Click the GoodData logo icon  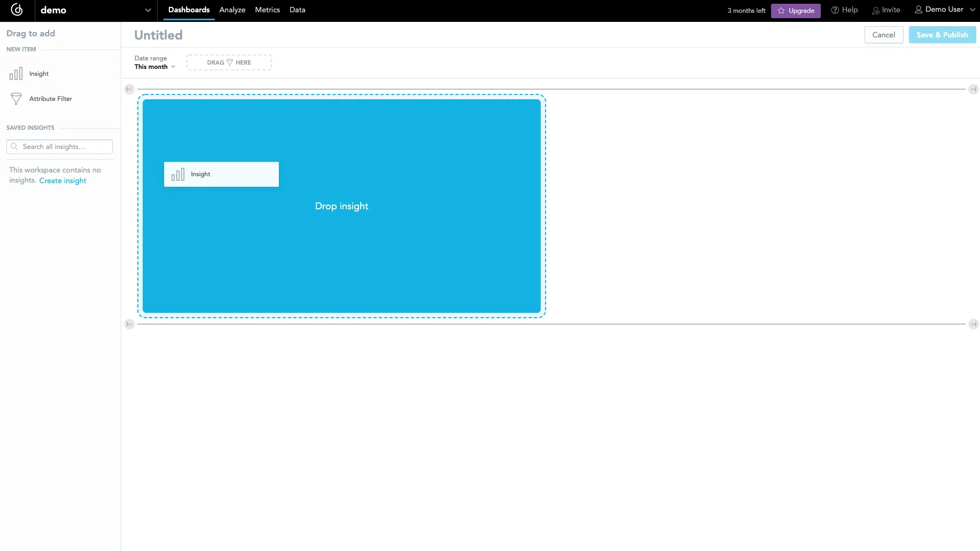point(17,10)
